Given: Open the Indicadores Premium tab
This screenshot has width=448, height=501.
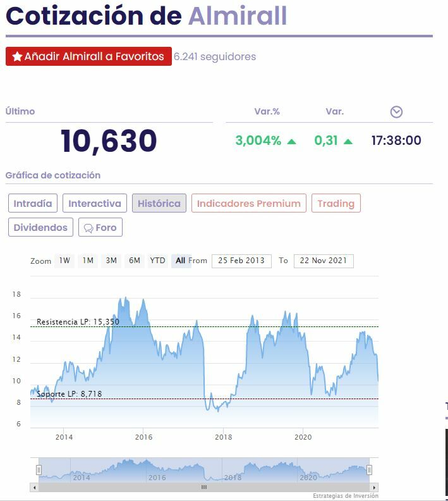Looking at the screenshot, I should (x=249, y=203).
